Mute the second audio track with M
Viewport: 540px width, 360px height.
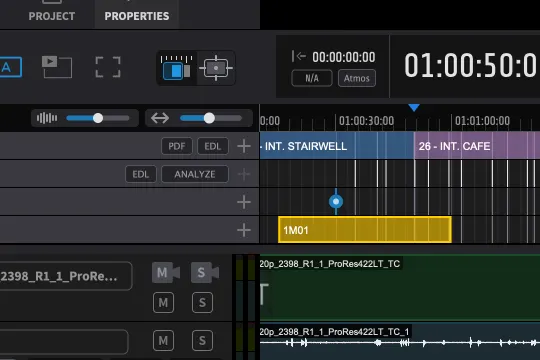(x=163, y=341)
